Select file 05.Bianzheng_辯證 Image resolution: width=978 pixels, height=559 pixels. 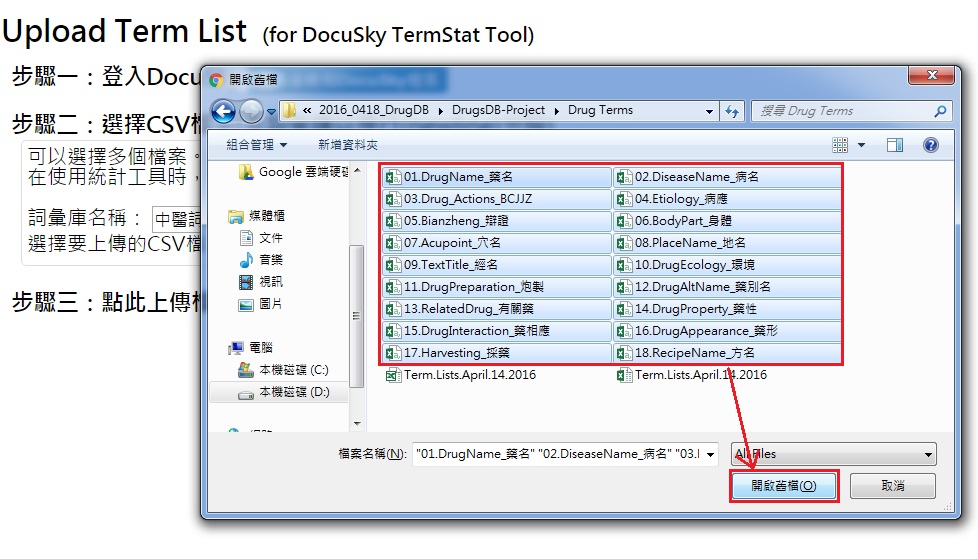click(496, 221)
